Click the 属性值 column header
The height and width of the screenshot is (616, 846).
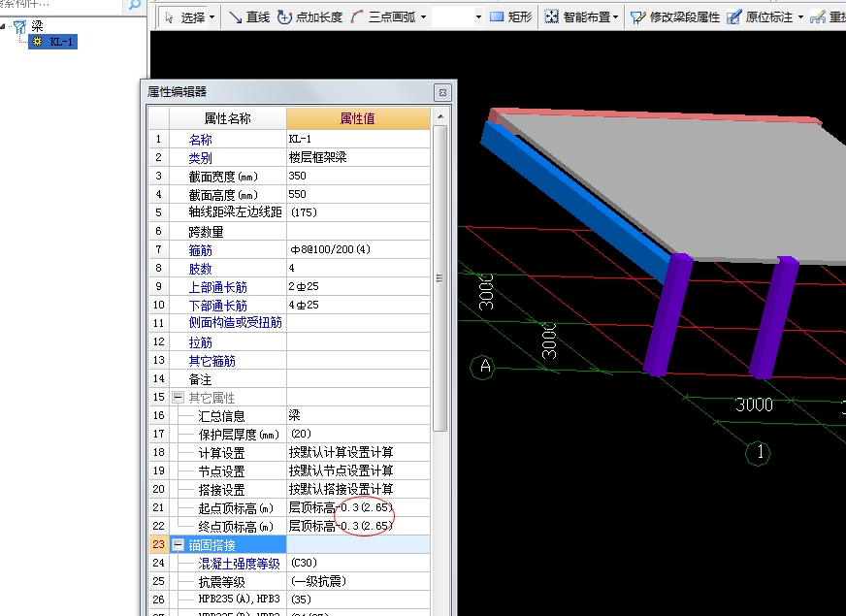358,118
